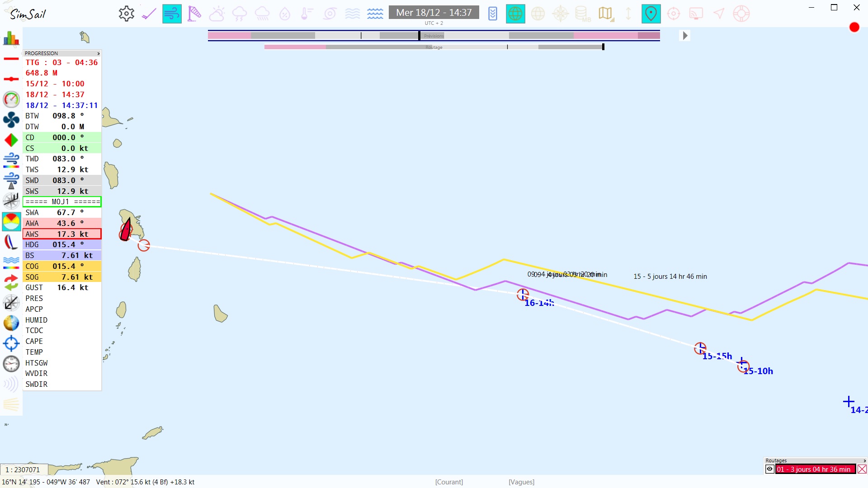Toggle the blue waves layer icon

pyautogui.click(x=375, y=14)
